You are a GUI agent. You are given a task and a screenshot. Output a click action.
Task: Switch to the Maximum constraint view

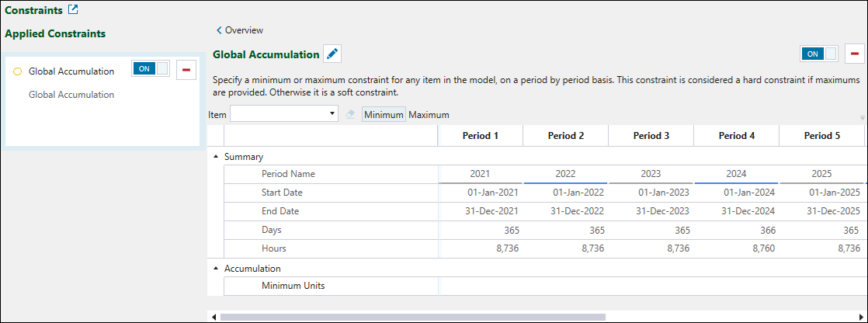click(429, 114)
